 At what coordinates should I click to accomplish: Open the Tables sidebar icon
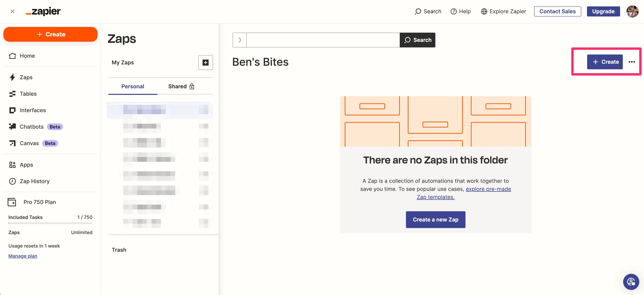pos(12,94)
